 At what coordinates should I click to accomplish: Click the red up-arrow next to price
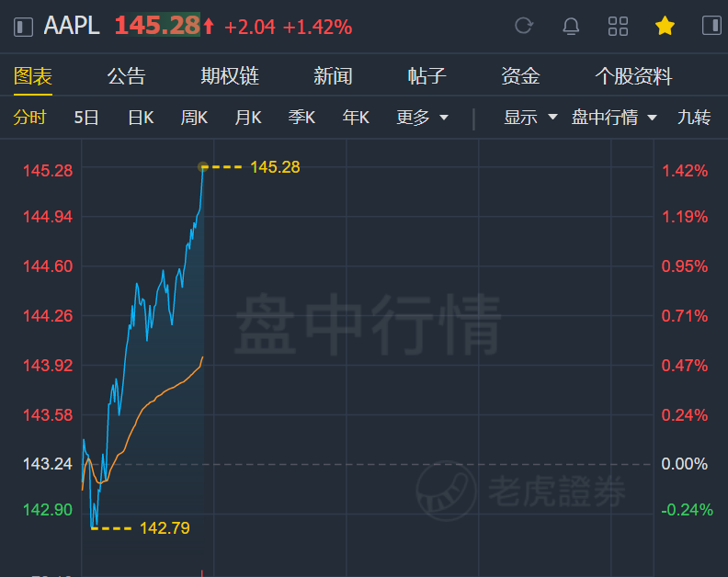coord(209,27)
